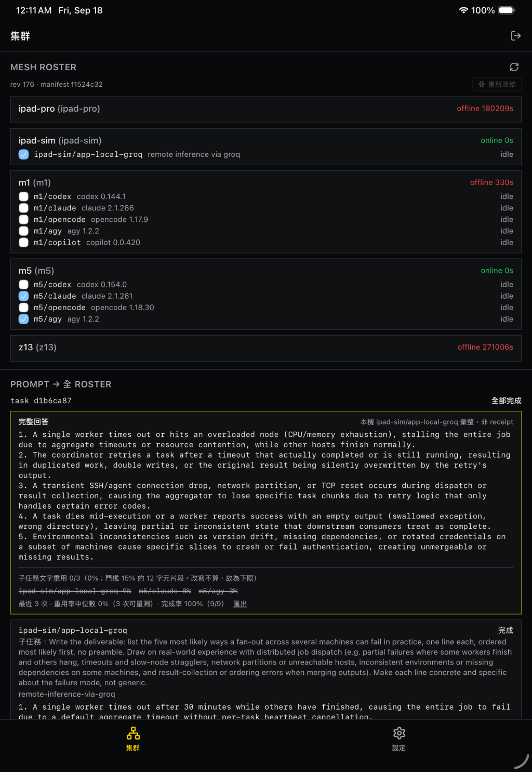Refresh the mesh roster

pyautogui.click(x=514, y=67)
